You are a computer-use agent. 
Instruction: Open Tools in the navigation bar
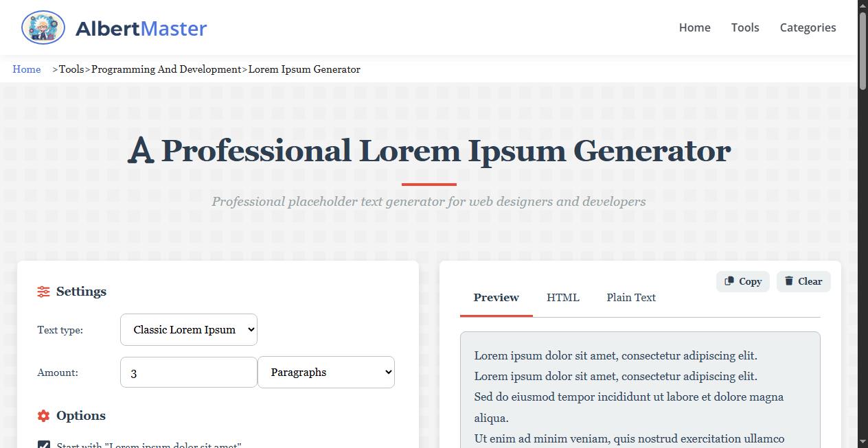pos(745,27)
